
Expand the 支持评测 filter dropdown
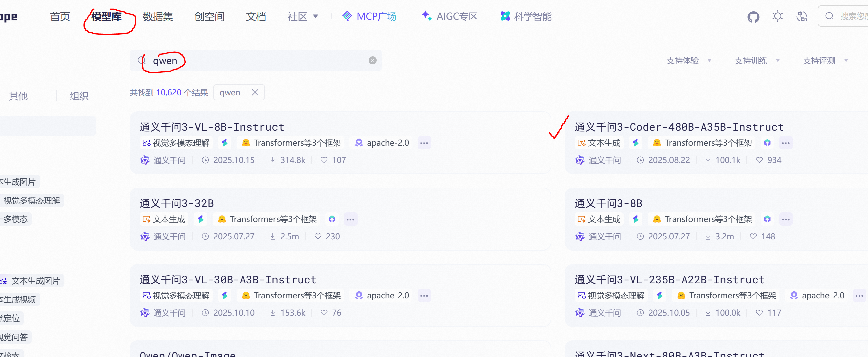point(825,61)
